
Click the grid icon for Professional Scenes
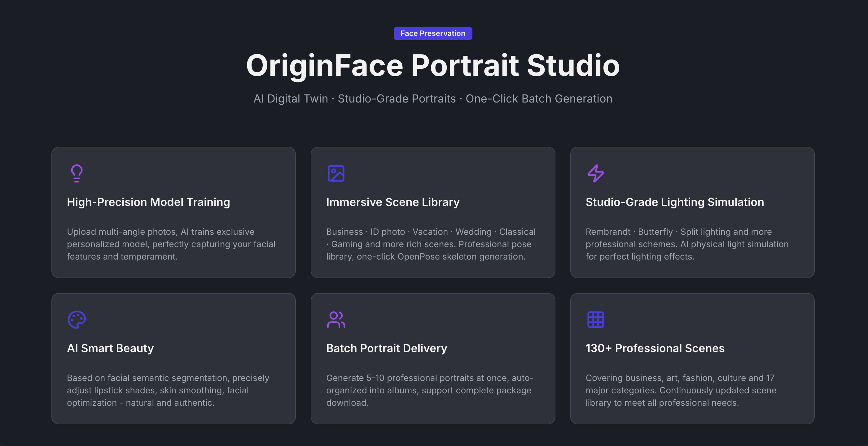point(595,319)
